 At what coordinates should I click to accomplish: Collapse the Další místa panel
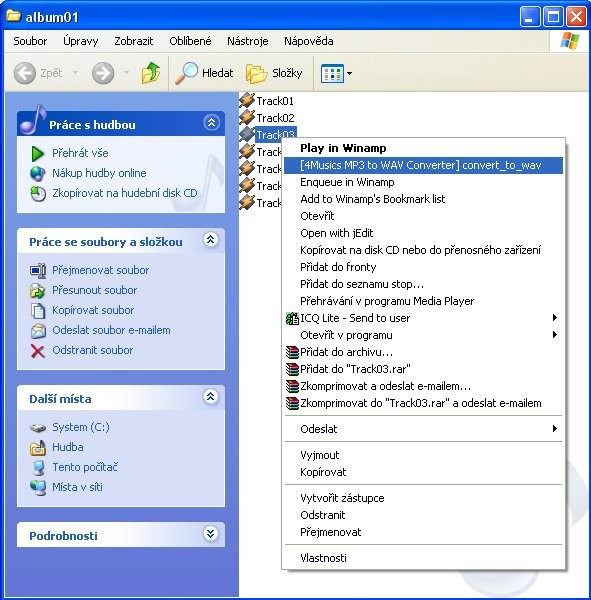(211, 396)
